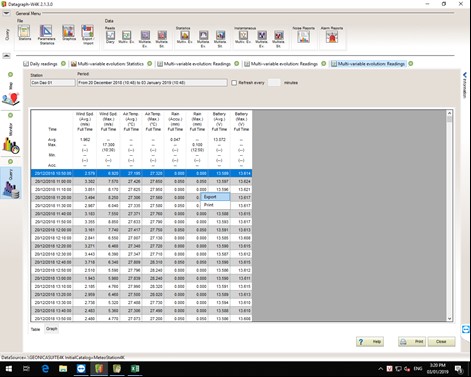Select the Daily readings toolbar icon
The width and height of the screenshot is (471, 377).
click(110, 36)
